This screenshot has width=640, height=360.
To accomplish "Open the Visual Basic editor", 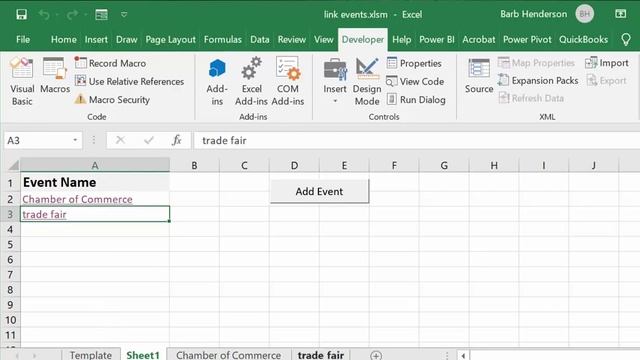I will click(x=22, y=82).
